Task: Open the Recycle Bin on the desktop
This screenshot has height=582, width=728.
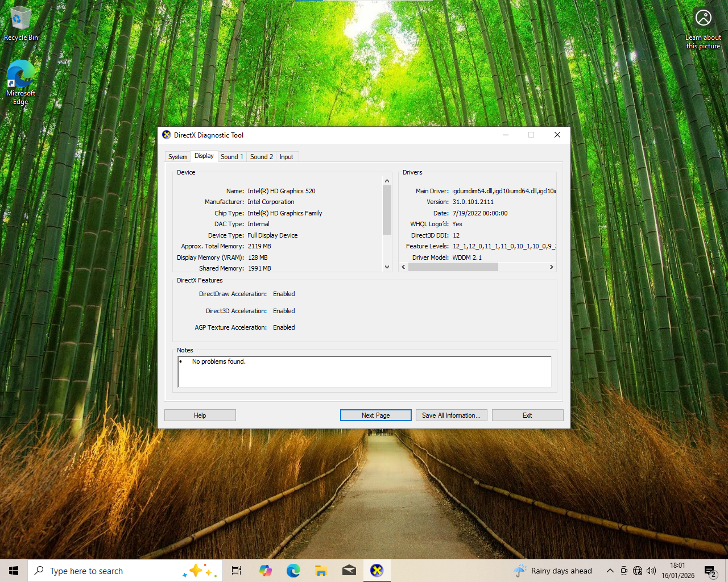Action: (20, 20)
